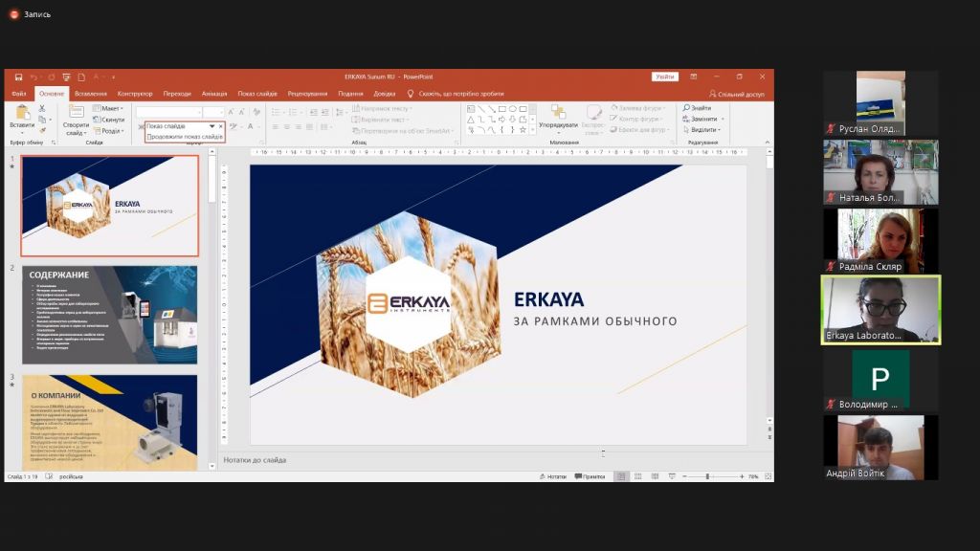
Task: Switch to slide sorter view icon
Action: pyautogui.click(x=638, y=476)
